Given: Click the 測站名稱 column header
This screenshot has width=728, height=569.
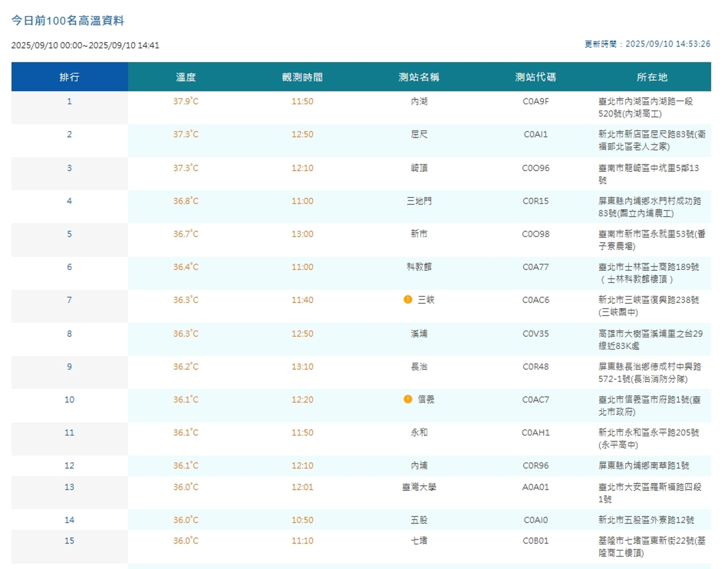Looking at the screenshot, I should click(419, 77).
